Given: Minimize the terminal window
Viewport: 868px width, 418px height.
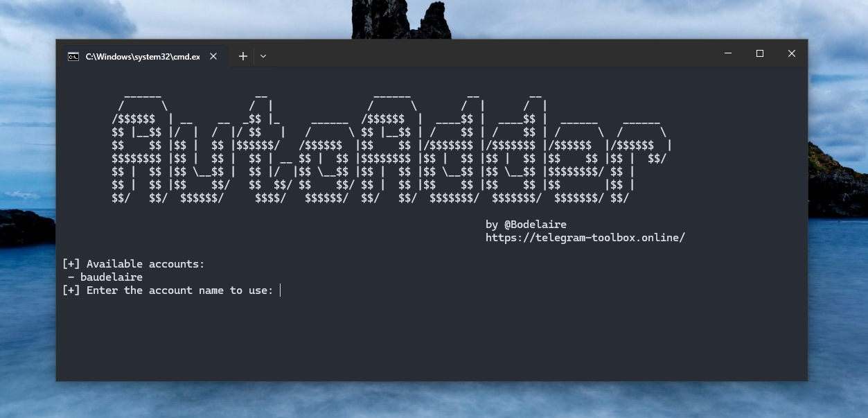Looking at the screenshot, I should tap(728, 53).
